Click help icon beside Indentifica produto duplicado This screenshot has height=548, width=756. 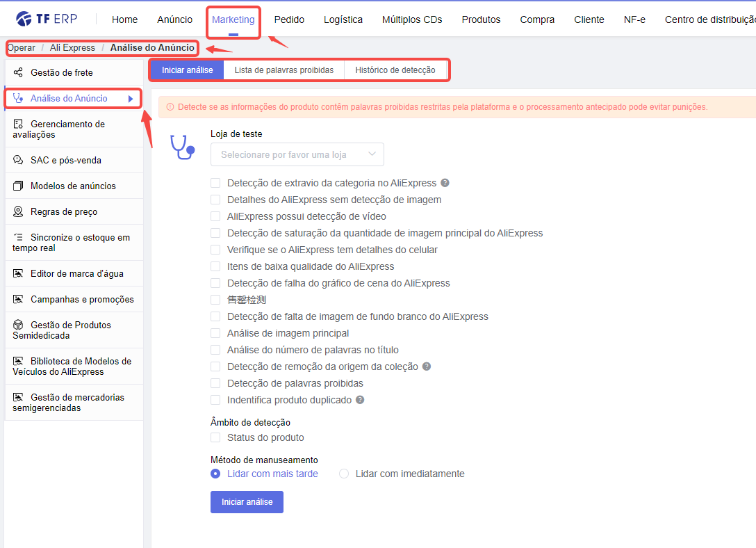click(x=360, y=400)
